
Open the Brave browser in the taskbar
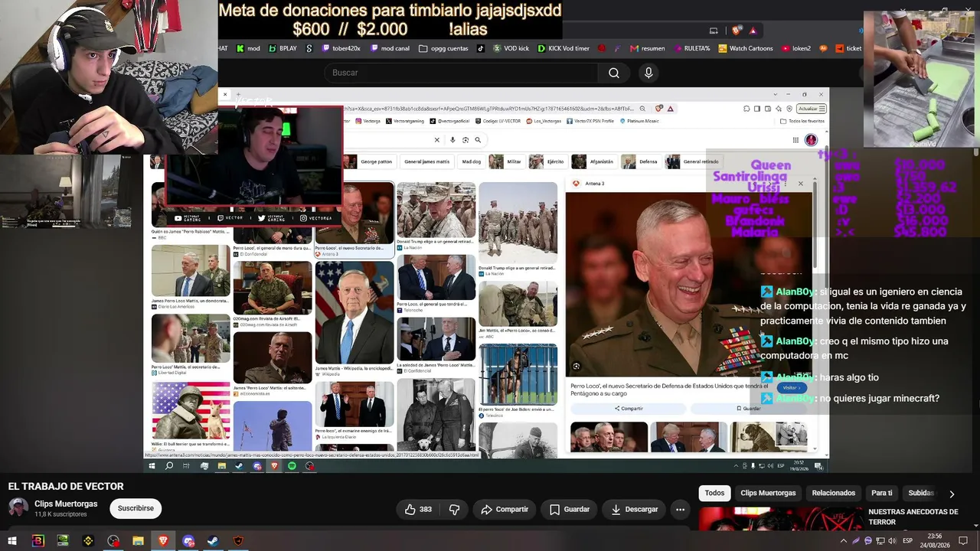pyautogui.click(x=163, y=541)
